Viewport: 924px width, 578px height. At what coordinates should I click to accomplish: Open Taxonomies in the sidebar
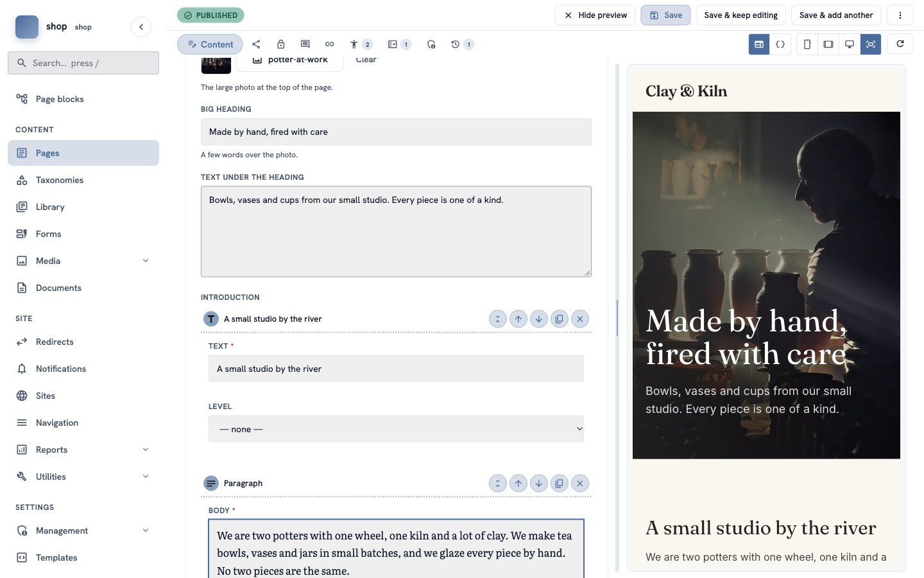83,180
